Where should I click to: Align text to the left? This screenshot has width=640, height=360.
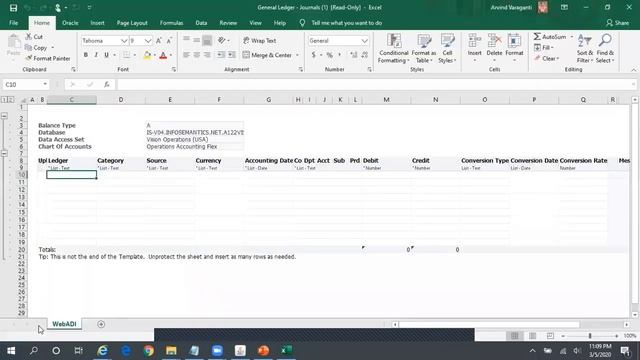186,55
